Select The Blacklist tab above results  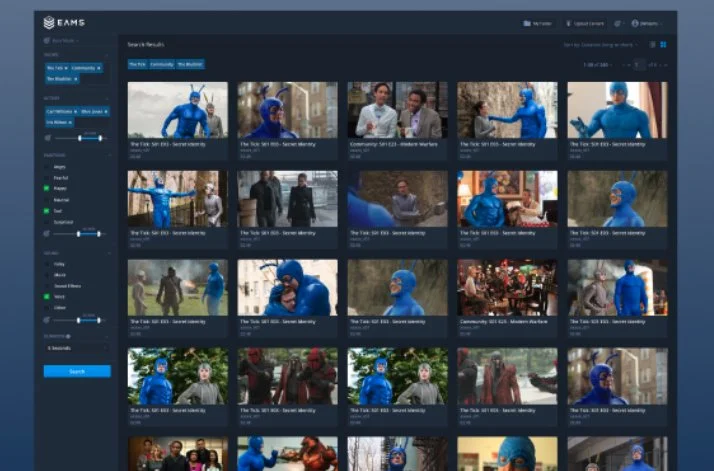click(190, 64)
